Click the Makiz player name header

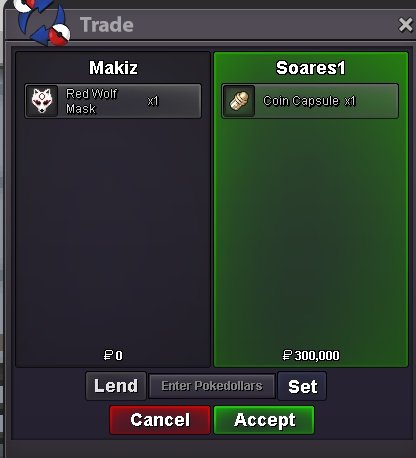point(113,68)
